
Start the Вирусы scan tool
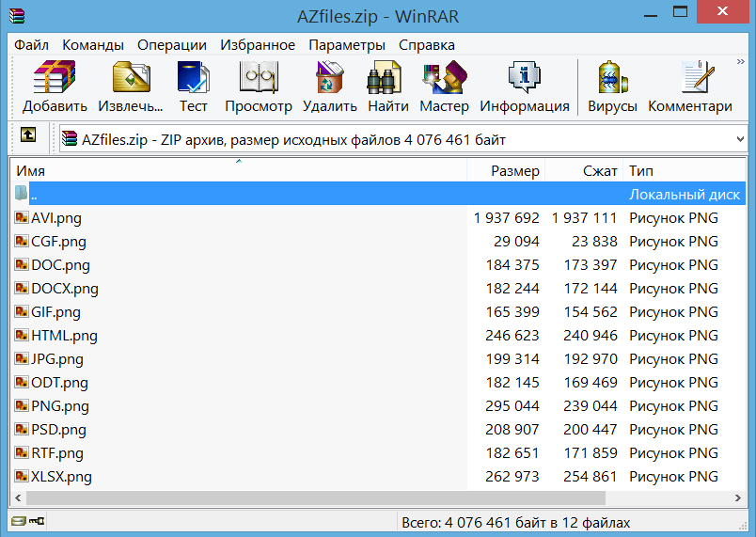coord(612,77)
